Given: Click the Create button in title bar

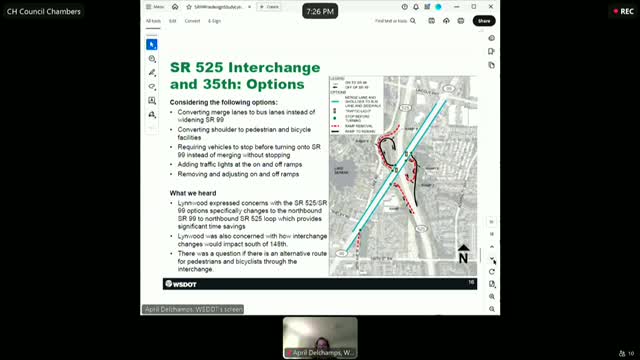Looking at the screenshot, I should point(269,7).
